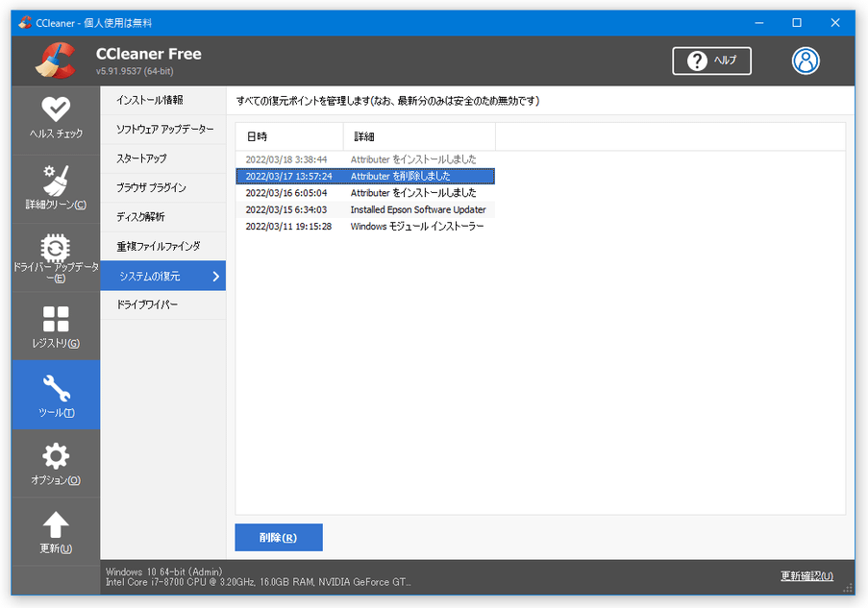Minimize the CCleaner window
Image resolution: width=868 pixels, height=608 pixels.
[759, 23]
